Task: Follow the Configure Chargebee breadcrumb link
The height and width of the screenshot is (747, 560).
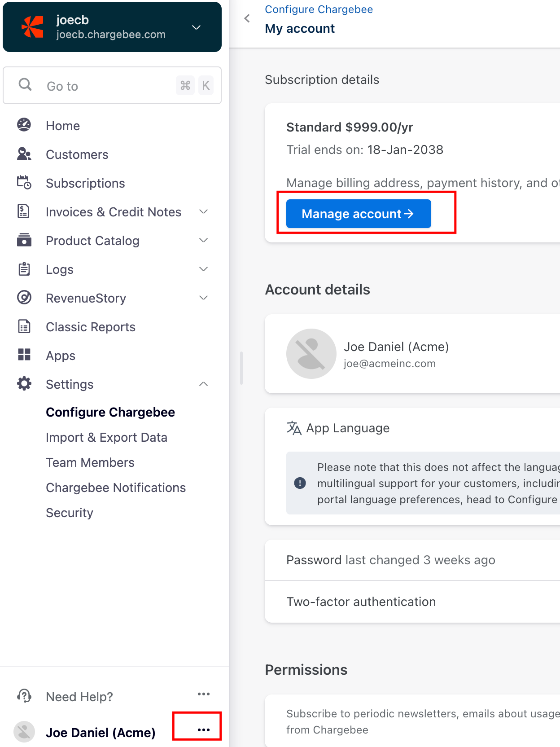Action: pos(319,9)
